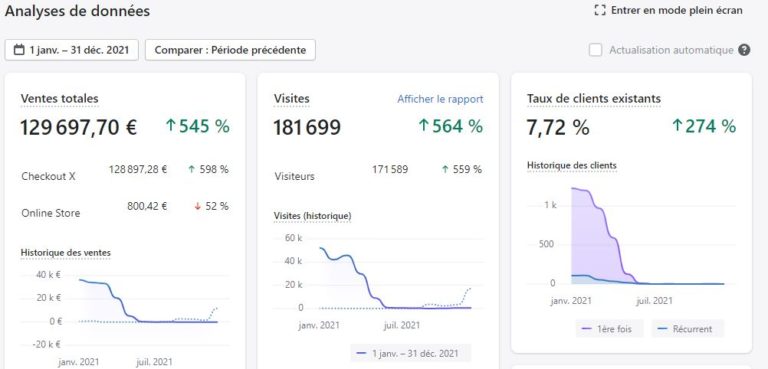This screenshot has height=369, width=768.
Task: Click the Analyses de données page title
Action: (77, 11)
